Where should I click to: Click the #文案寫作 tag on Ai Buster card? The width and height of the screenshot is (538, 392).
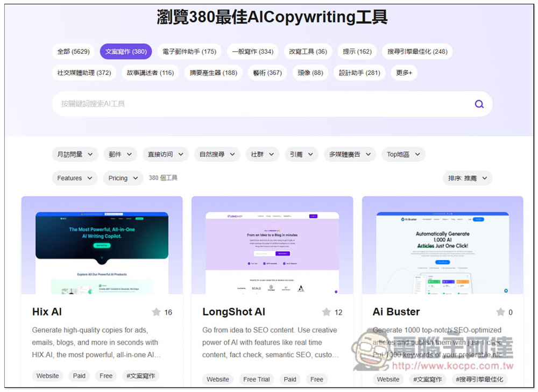[428, 379]
